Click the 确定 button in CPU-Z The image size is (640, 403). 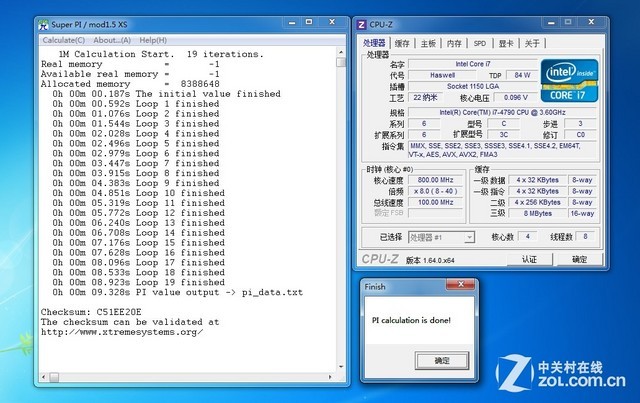[x=579, y=259]
